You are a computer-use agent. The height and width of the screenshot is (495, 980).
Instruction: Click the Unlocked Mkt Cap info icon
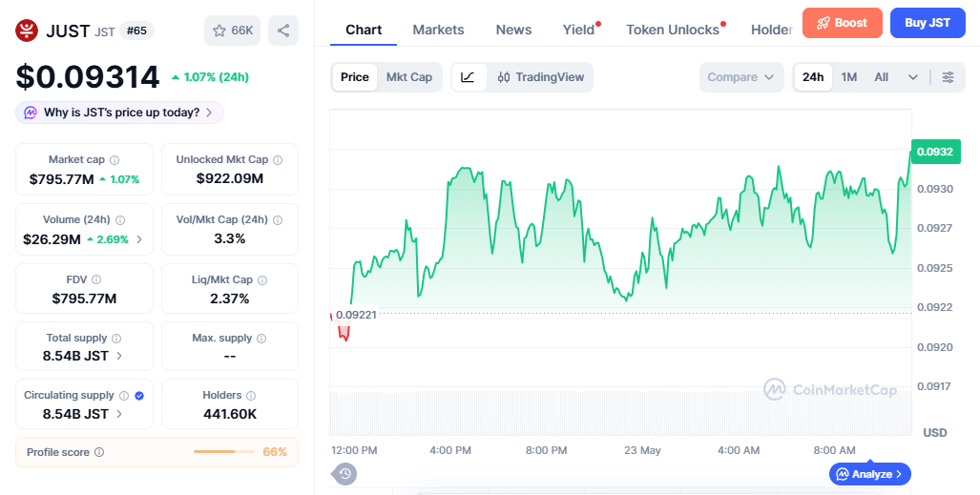(x=278, y=160)
